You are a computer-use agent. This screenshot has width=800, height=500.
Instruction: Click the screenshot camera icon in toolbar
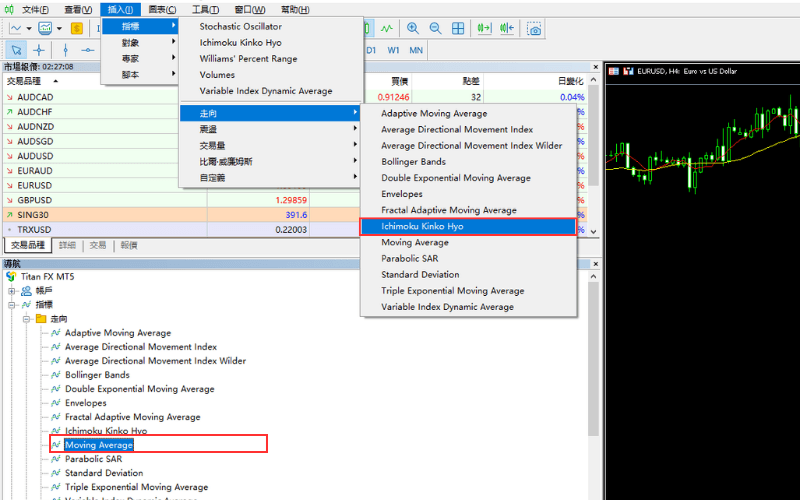(x=535, y=30)
